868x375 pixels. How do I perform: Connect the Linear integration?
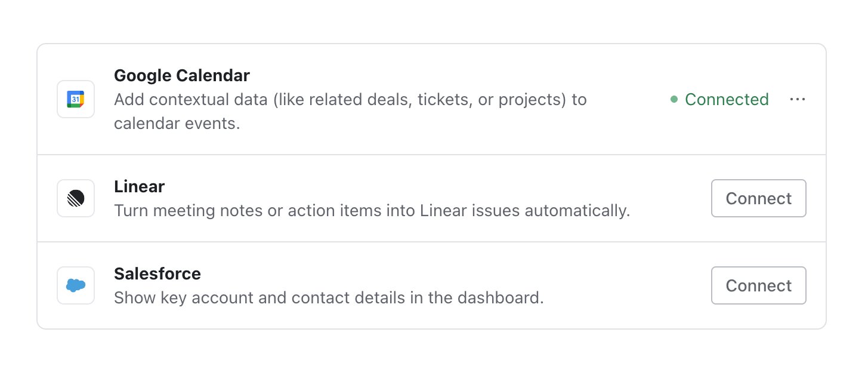pyautogui.click(x=758, y=198)
